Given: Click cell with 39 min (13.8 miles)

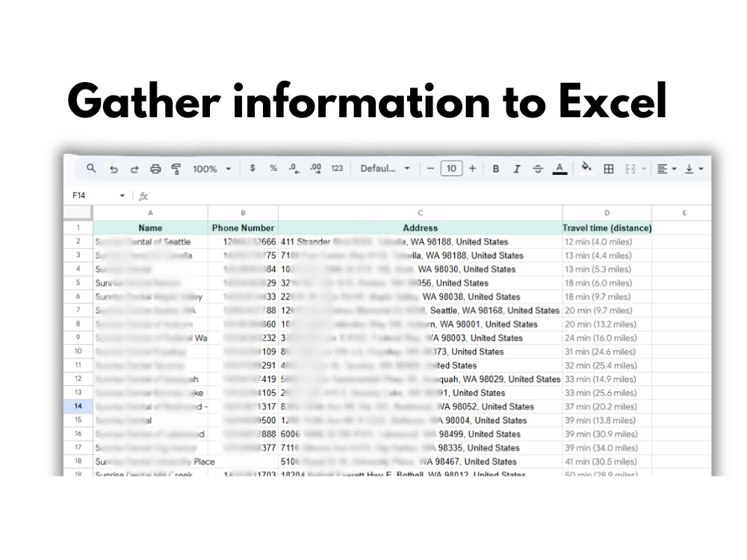Looking at the screenshot, I should [x=607, y=420].
